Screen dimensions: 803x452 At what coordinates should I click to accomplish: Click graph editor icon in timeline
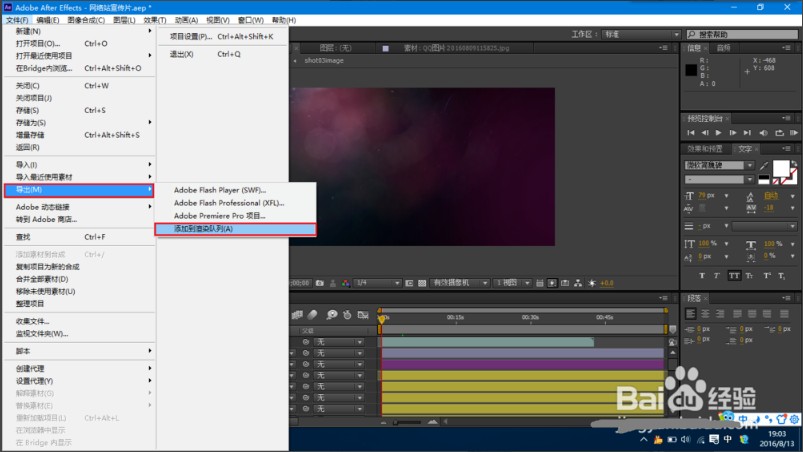click(x=363, y=315)
